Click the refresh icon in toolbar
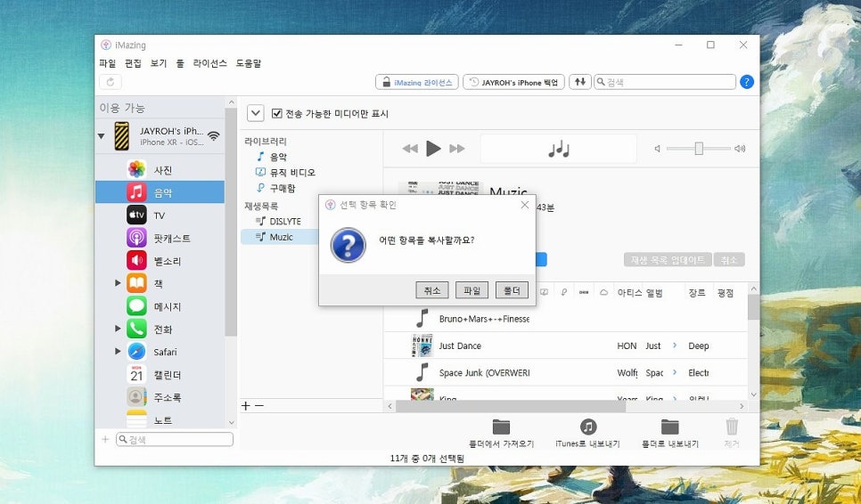The width and height of the screenshot is (861, 504). click(x=111, y=82)
